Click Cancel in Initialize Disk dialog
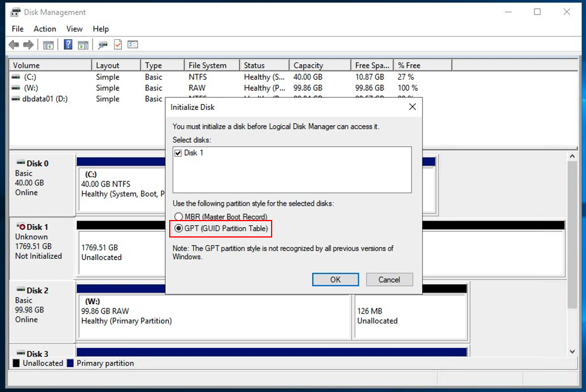Image resolution: width=586 pixels, height=392 pixels. click(389, 280)
